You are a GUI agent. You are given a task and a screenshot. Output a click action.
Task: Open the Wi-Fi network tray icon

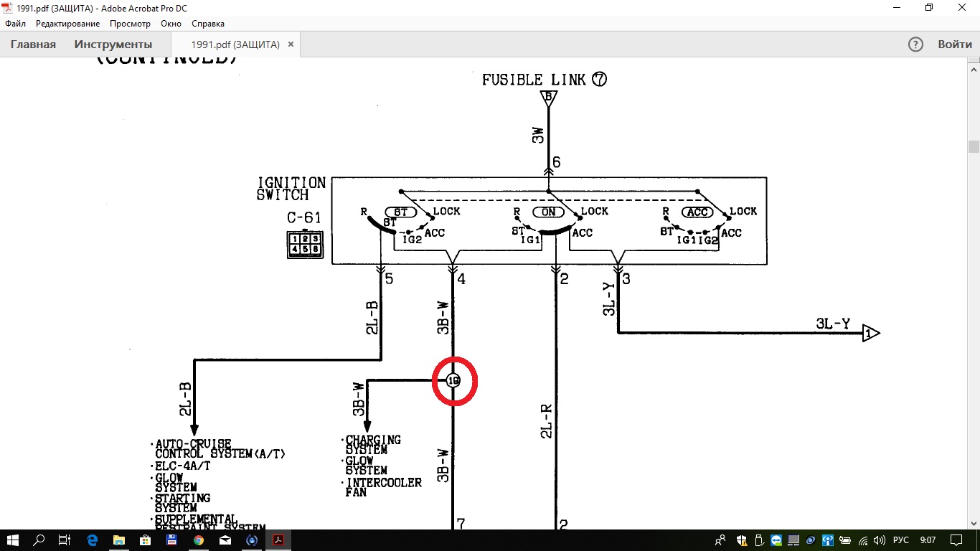(x=862, y=540)
